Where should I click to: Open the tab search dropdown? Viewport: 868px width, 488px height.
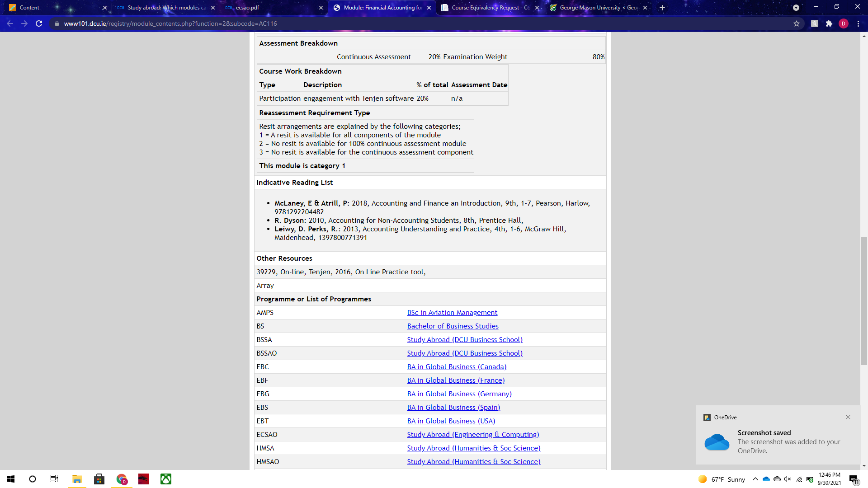pyautogui.click(x=796, y=8)
